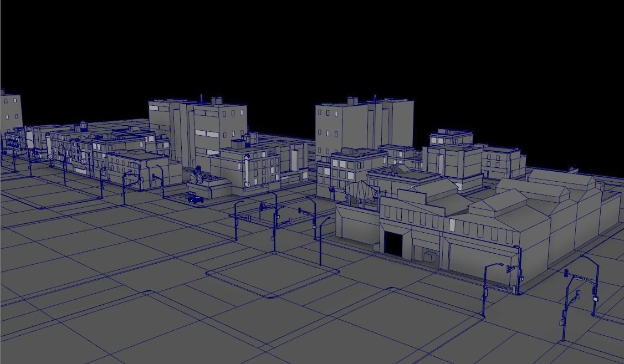Select the rounded-corner rectangle outline on the road
Viewport: 624px width, 364px height.
(x=273, y=274)
